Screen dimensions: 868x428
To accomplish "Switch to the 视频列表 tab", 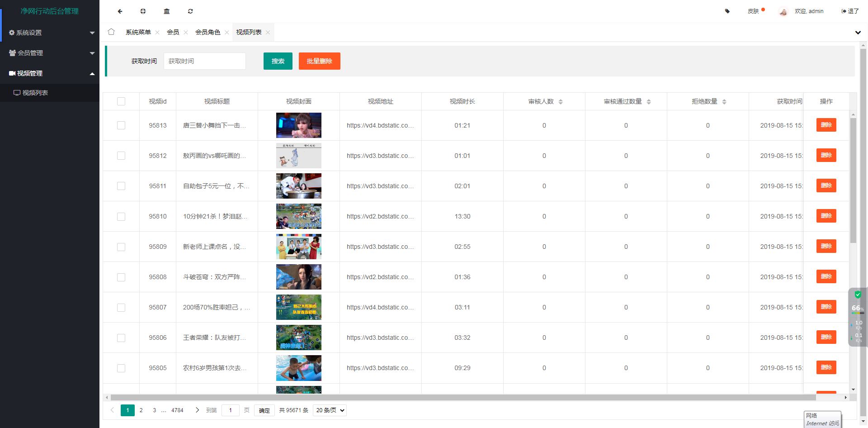I will (x=249, y=32).
